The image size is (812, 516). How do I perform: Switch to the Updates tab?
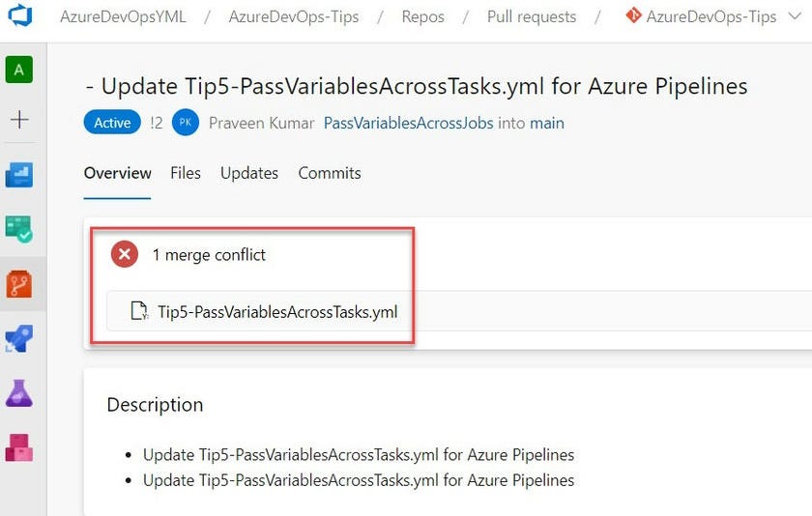249,173
